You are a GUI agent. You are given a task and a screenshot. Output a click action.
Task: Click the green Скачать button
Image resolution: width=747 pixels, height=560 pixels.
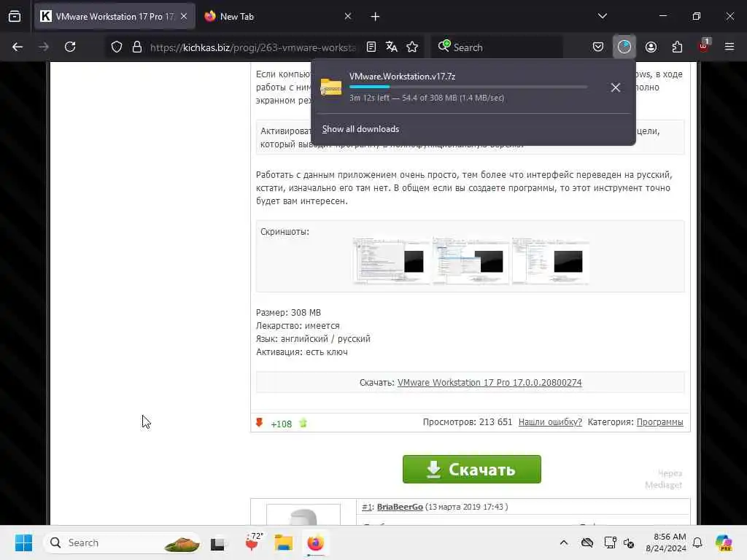pyautogui.click(x=472, y=469)
